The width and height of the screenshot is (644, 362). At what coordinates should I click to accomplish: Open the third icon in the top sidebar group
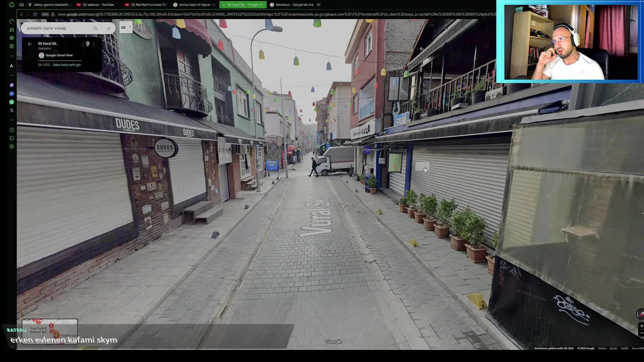tap(12, 38)
